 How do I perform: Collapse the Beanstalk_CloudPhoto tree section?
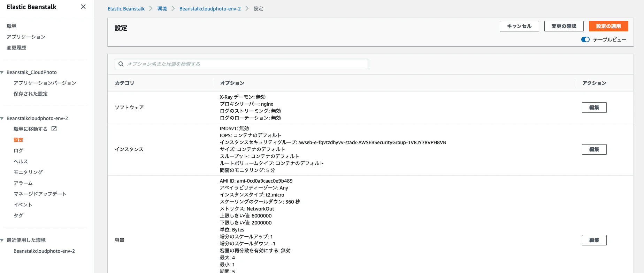pos(2,72)
